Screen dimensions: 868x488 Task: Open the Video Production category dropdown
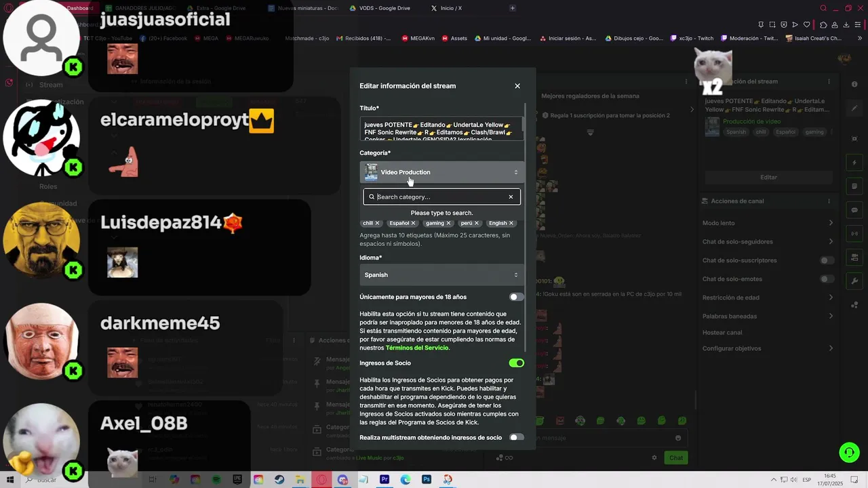coord(442,172)
